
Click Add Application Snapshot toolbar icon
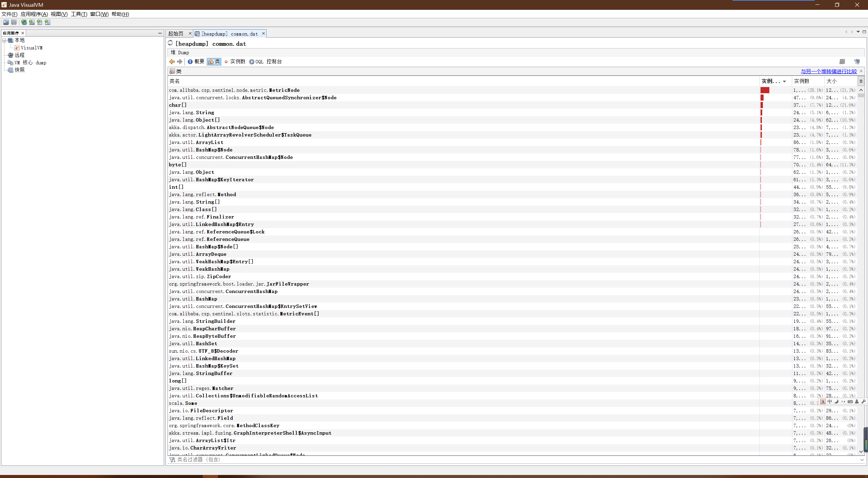click(x=47, y=22)
